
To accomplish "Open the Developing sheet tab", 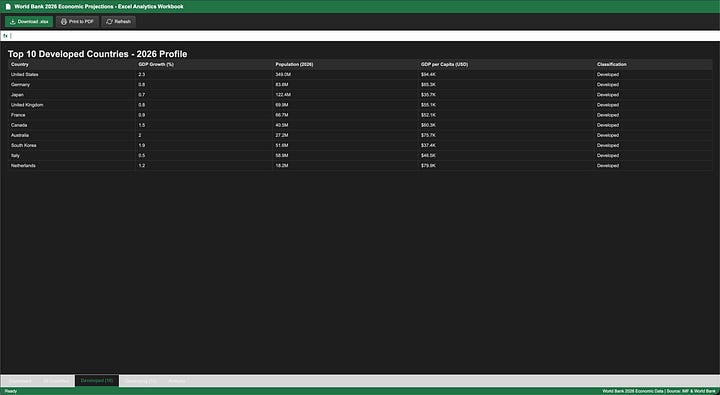I will point(141,381).
